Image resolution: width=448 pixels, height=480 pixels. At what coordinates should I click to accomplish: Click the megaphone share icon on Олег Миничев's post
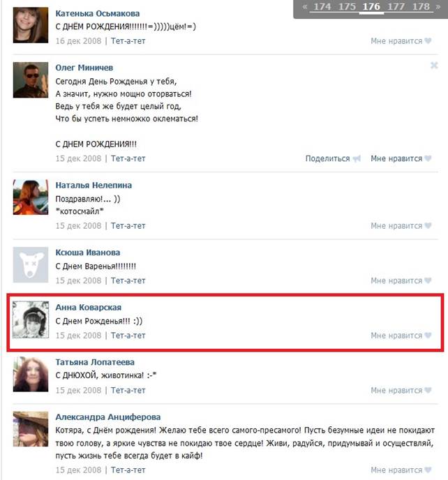357,158
